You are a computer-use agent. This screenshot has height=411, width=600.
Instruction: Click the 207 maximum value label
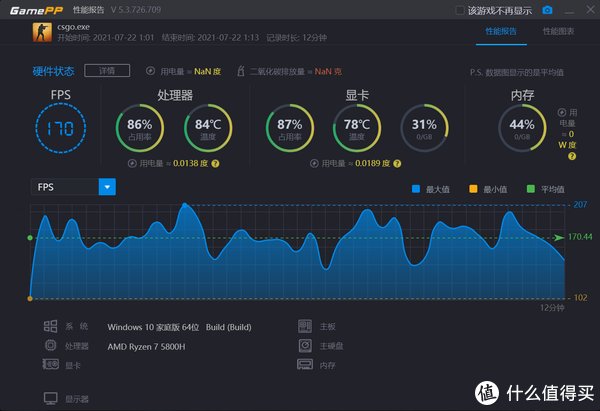580,204
